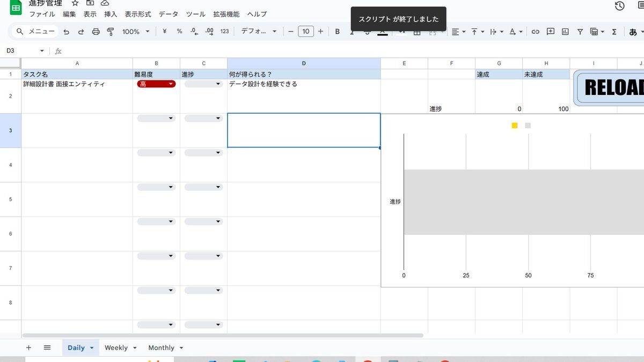Click the add new sheet plus button

click(x=28, y=348)
